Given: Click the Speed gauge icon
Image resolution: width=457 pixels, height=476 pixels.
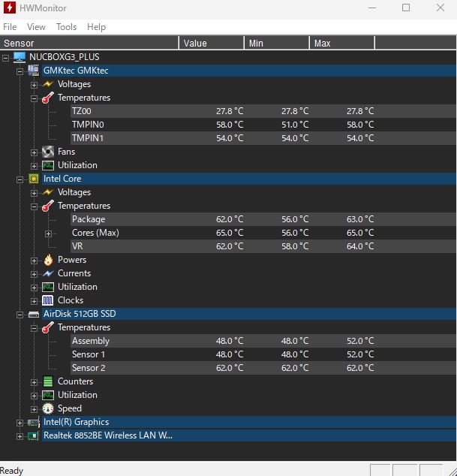Looking at the screenshot, I should coord(48,408).
